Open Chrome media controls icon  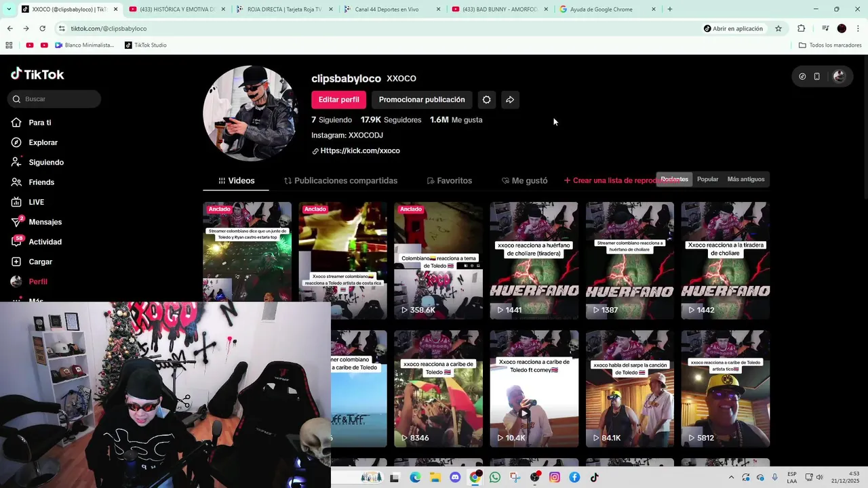click(x=825, y=28)
